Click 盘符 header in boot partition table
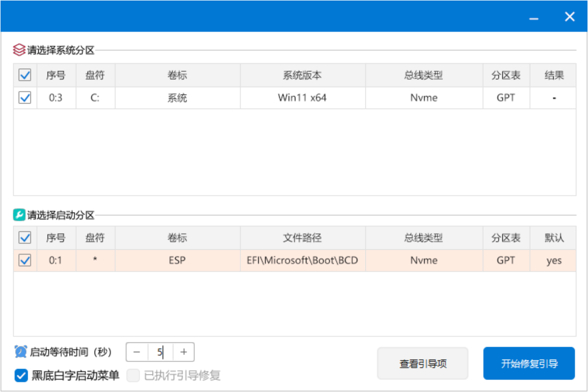The width and height of the screenshot is (588, 392). click(95, 238)
